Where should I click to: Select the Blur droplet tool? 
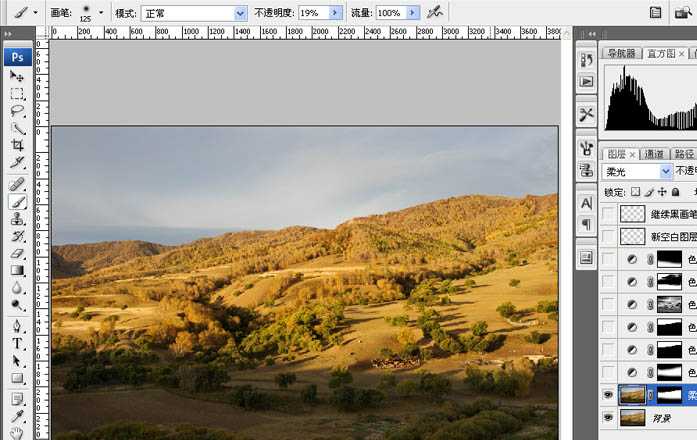pyautogui.click(x=17, y=288)
